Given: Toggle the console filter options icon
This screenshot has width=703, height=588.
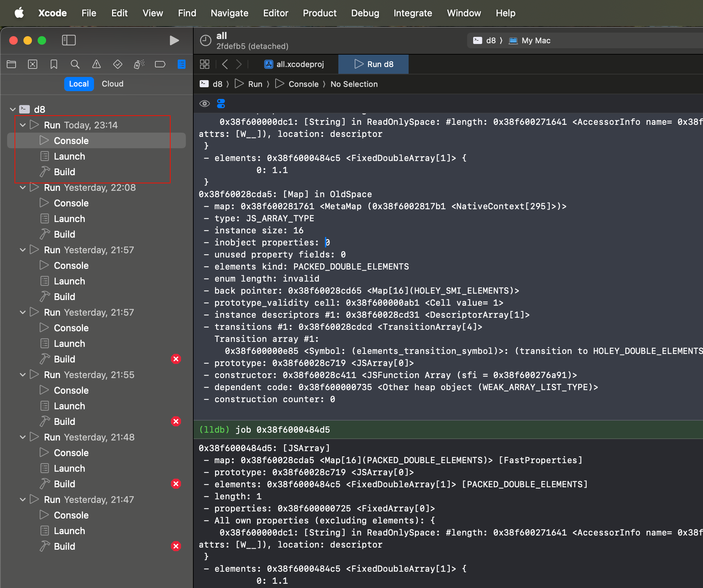Looking at the screenshot, I should click(x=221, y=104).
